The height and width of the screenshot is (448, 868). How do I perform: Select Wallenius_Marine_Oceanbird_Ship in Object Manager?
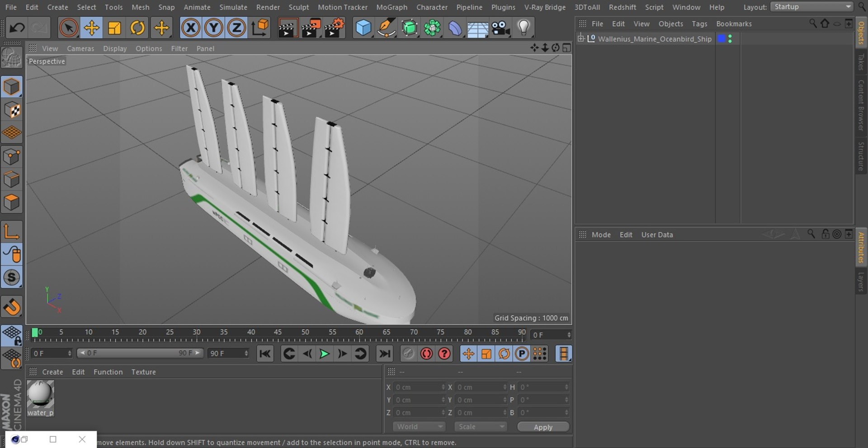[655, 39]
